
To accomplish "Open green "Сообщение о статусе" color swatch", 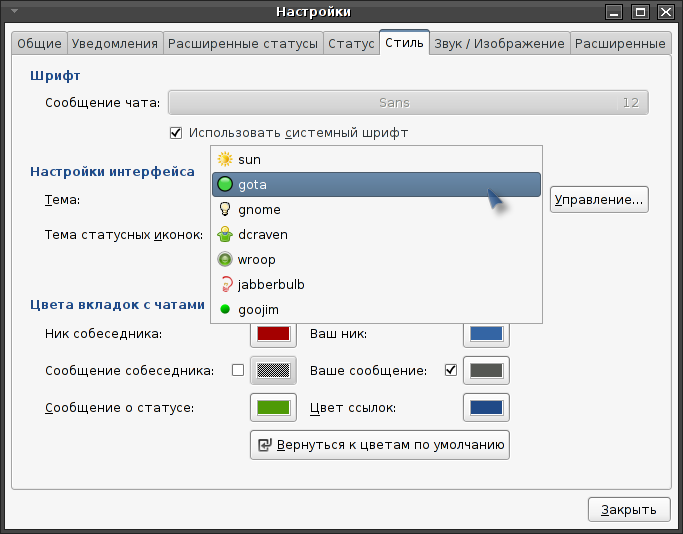I will [273, 408].
